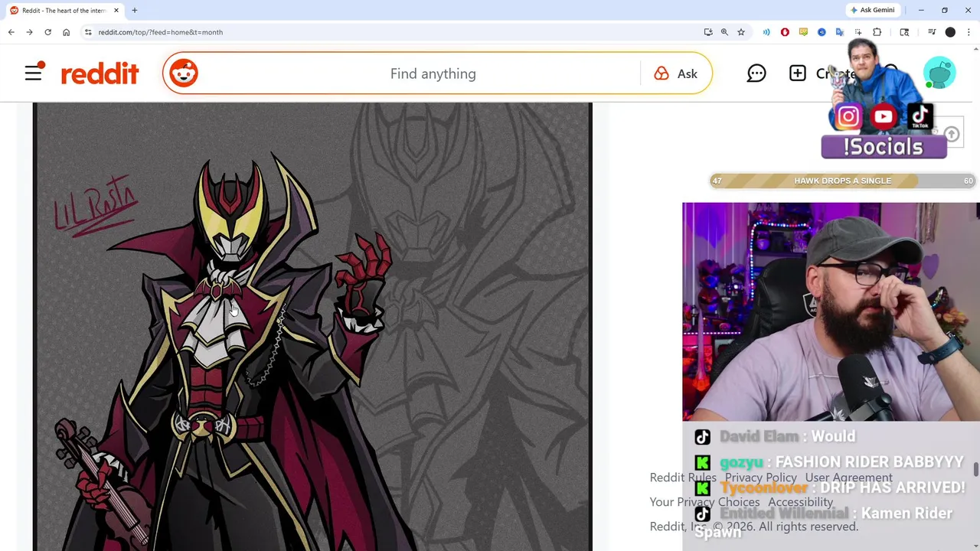Click the streamer webcam video
This screenshot has width=980, height=551.
831,311
